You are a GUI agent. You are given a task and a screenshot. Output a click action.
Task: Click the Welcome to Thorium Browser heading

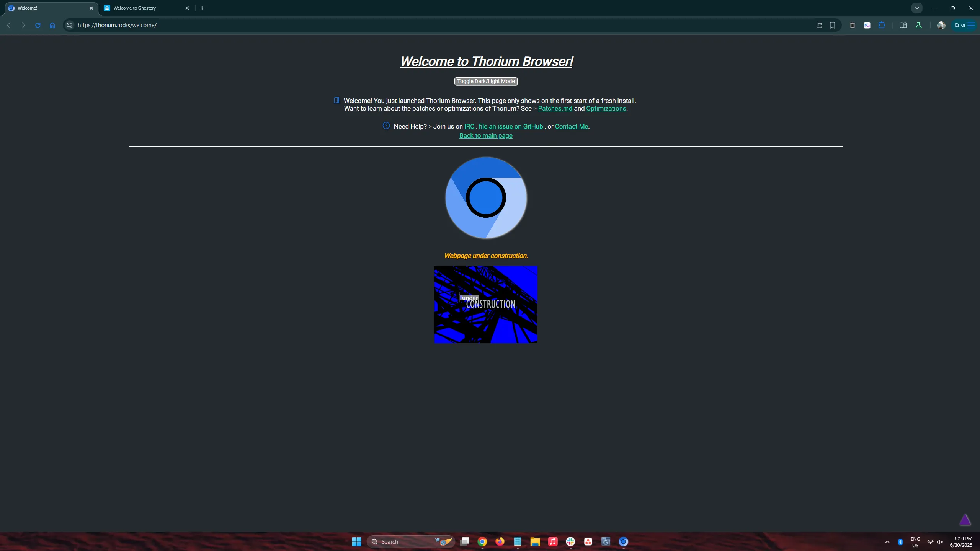(x=486, y=62)
